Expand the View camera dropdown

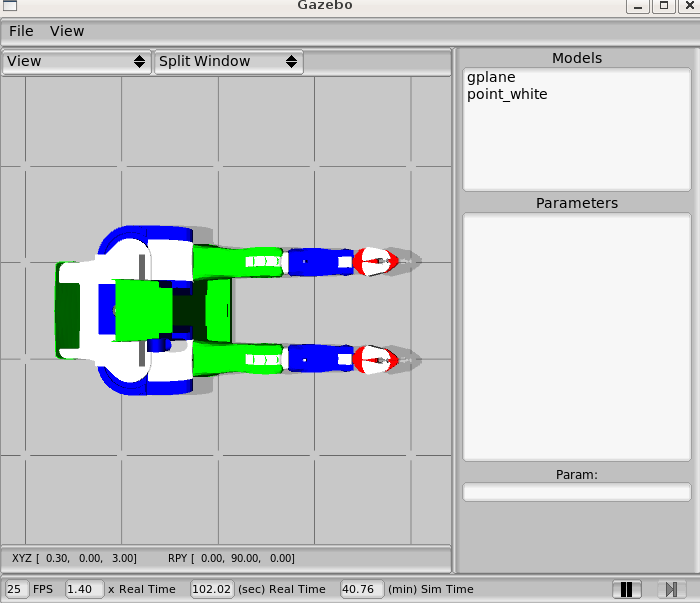pos(77,61)
